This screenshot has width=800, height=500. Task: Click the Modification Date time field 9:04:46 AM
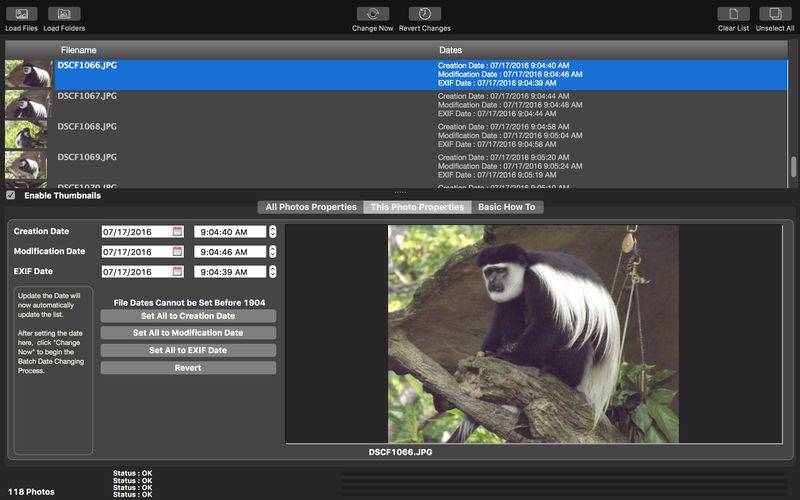click(230, 252)
